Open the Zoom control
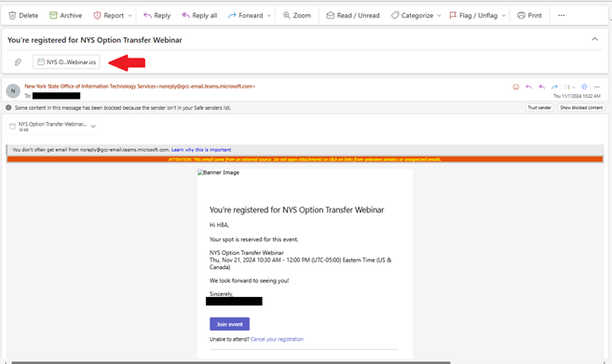Image resolution: width=612 pixels, height=364 pixels. [x=297, y=16]
